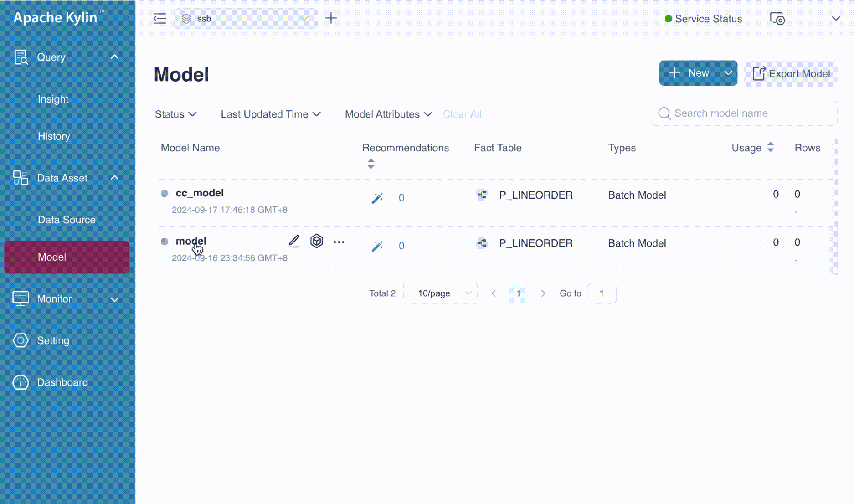Open the Last Updated Time filter
Viewport: 854px width, 504px height.
point(271,114)
